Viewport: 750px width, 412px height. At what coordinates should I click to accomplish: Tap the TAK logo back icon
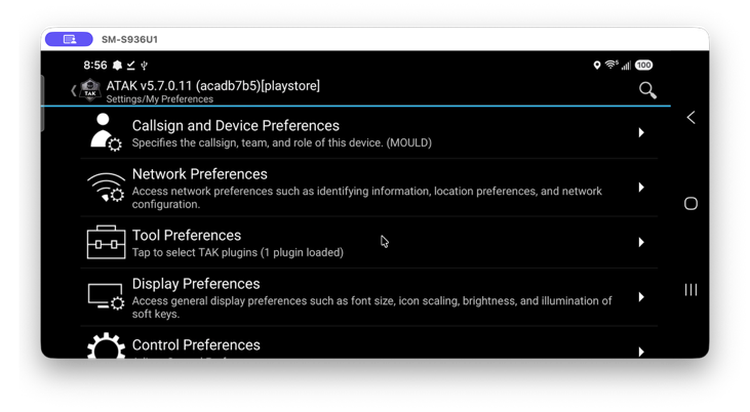pos(90,89)
